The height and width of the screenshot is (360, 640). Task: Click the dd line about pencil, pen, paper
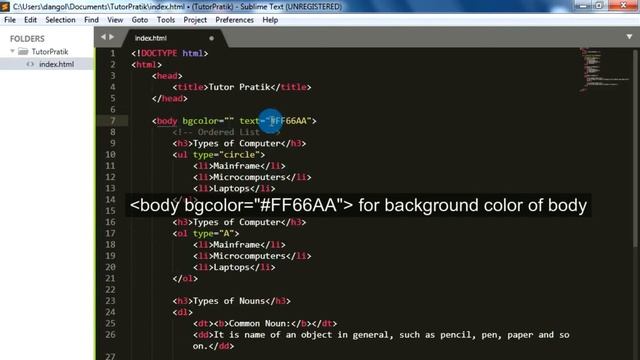pos(381,340)
